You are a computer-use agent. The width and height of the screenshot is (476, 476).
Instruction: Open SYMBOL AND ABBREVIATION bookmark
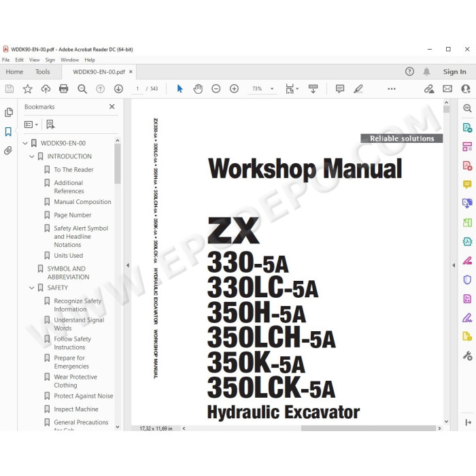(x=68, y=273)
